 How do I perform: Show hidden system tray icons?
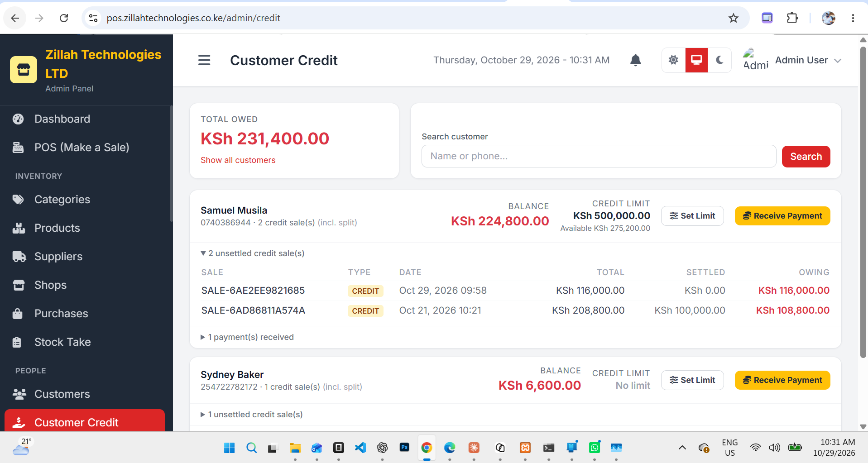click(x=682, y=448)
